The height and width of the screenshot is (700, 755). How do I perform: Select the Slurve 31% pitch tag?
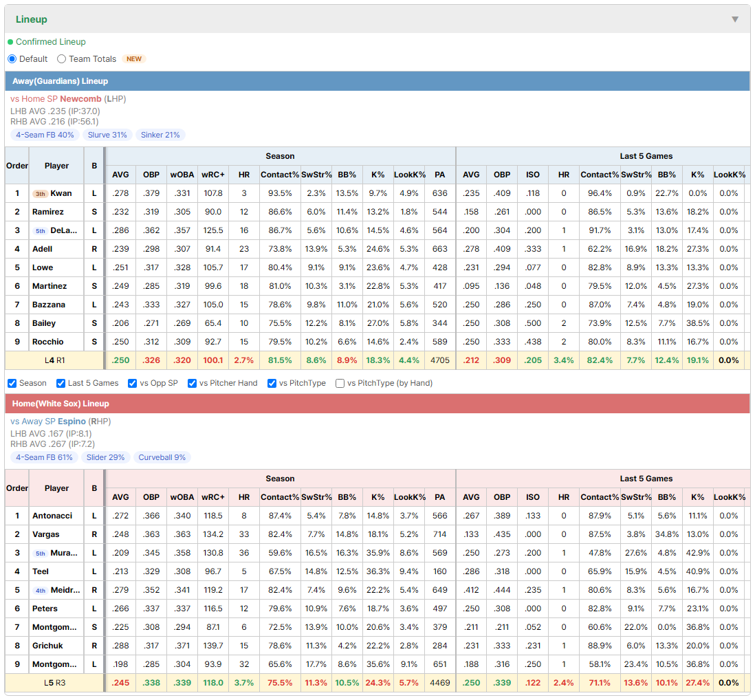point(107,135)
